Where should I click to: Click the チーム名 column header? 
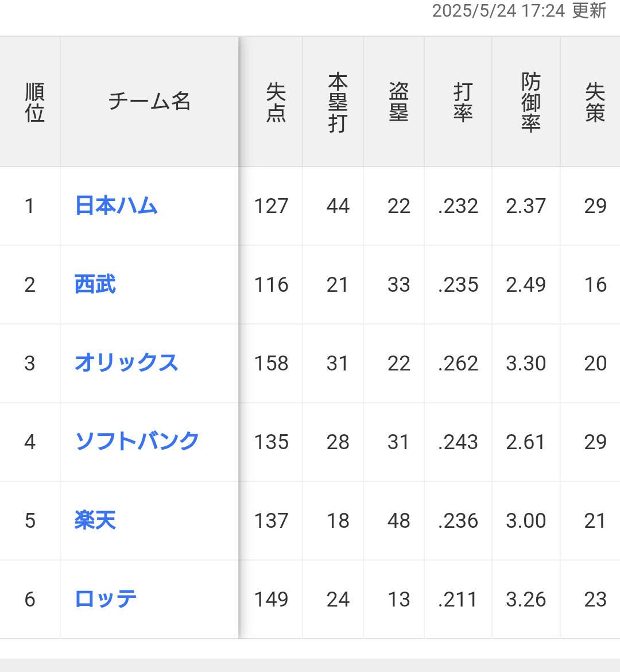tap(149, 102)
